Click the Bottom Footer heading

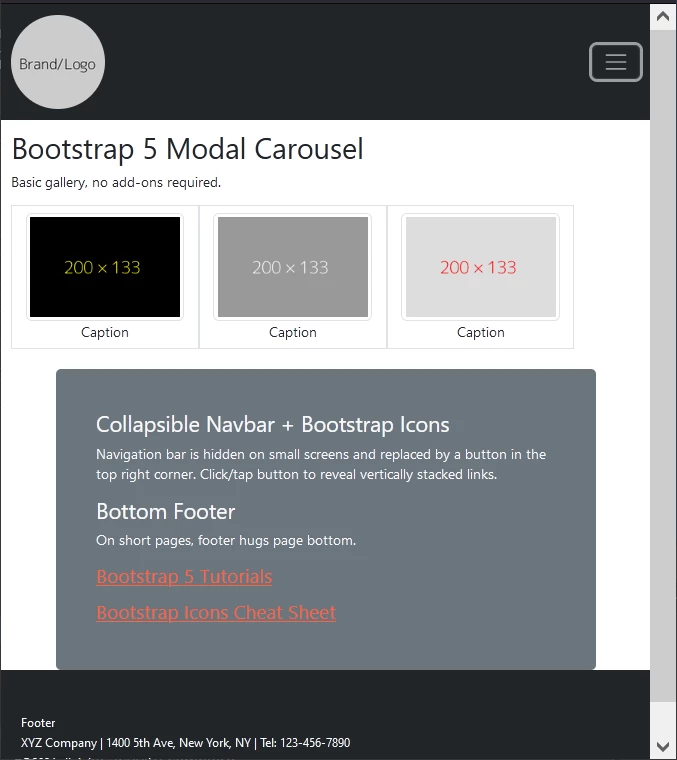pos(166,512)
